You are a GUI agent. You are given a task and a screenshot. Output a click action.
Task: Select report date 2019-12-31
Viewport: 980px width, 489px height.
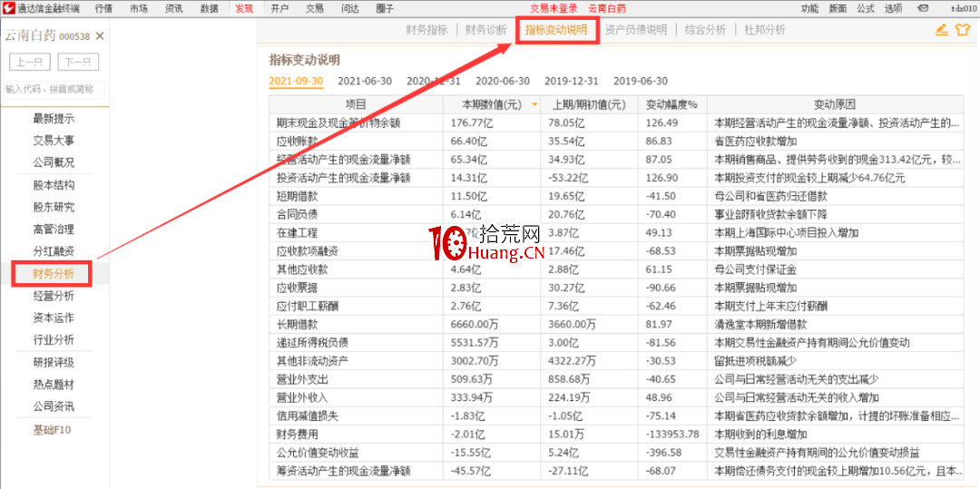coord(572,81)
